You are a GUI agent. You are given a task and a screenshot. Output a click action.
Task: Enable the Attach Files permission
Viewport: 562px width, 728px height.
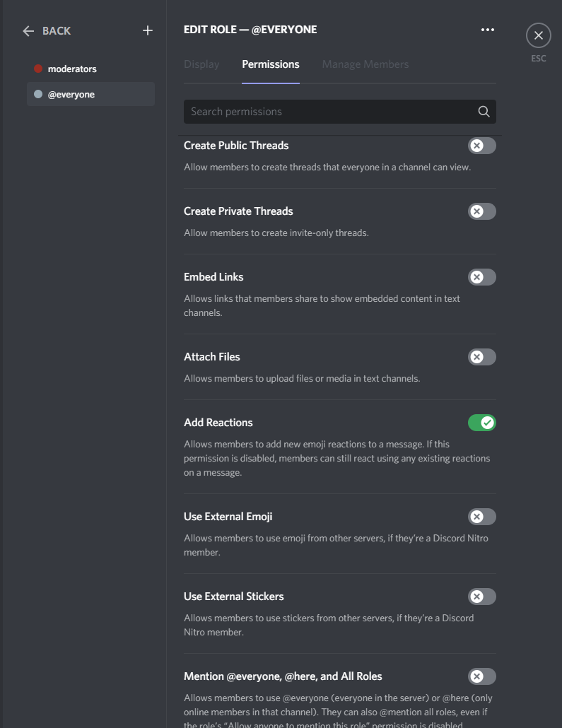[x=481, y=357]
